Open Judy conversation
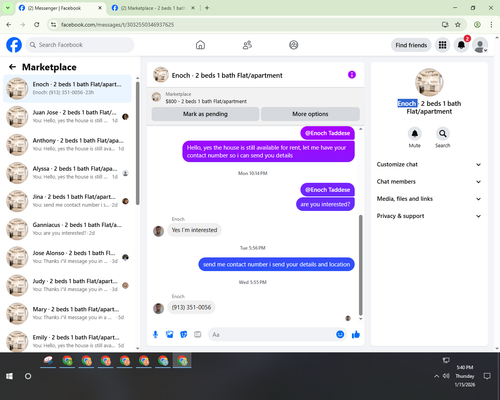 click(67, 285)
